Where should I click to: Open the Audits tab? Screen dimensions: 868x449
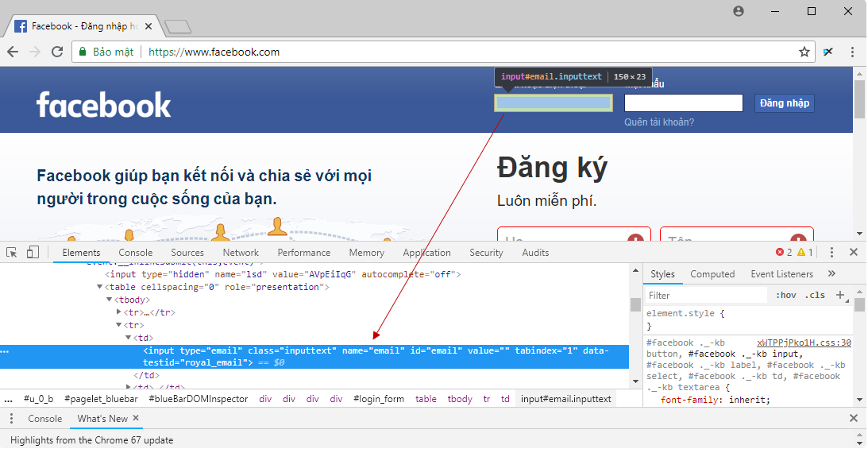tap(535, 253)
